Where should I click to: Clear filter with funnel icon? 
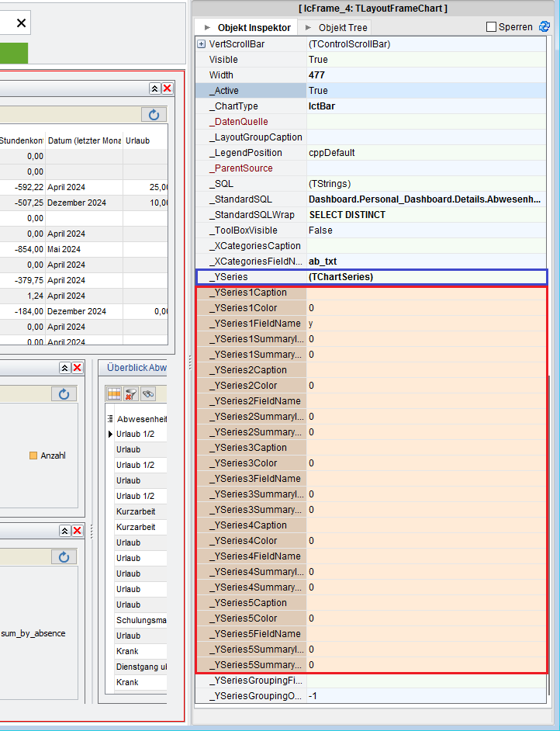point(131,394)
